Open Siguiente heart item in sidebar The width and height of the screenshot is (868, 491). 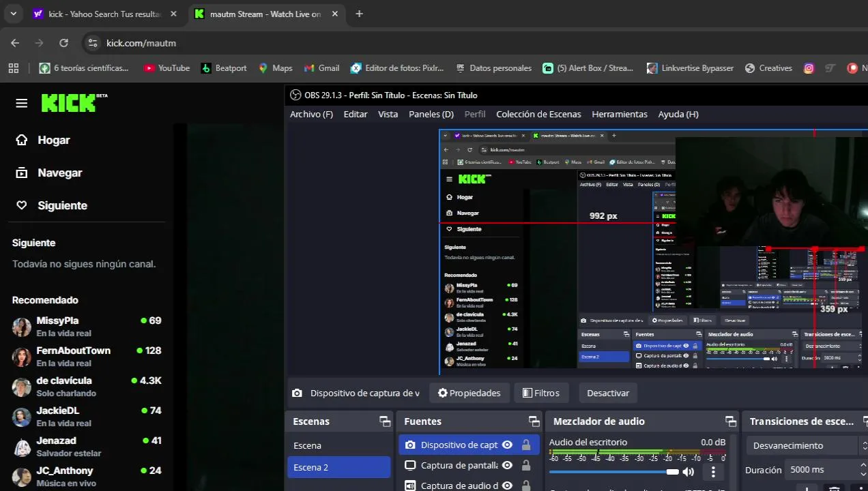[x=52, y=205]
